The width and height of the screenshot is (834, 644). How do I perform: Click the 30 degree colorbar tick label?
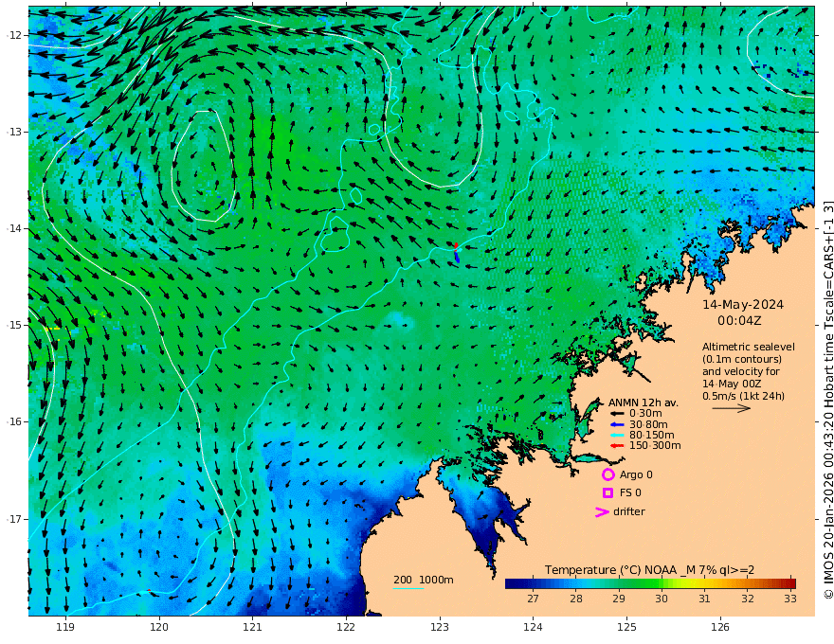tap(662, 599)
